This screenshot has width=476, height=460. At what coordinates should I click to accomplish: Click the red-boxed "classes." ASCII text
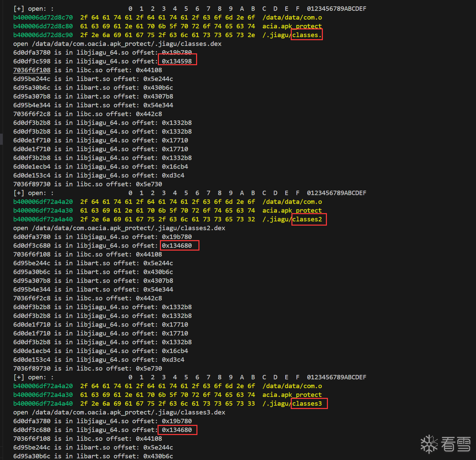pyautogui.click(x=307, y=35)
